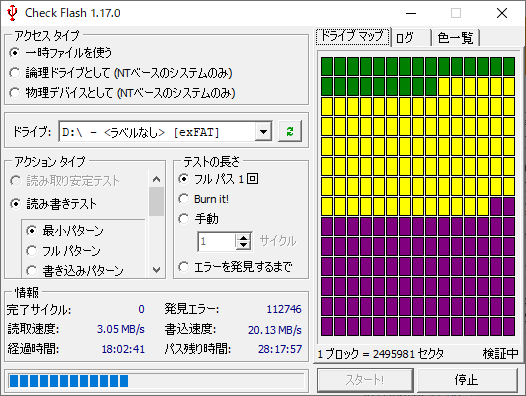Select フル パス 1回 test length
This screenshot has width=526, height=396.
coord(218,179)
